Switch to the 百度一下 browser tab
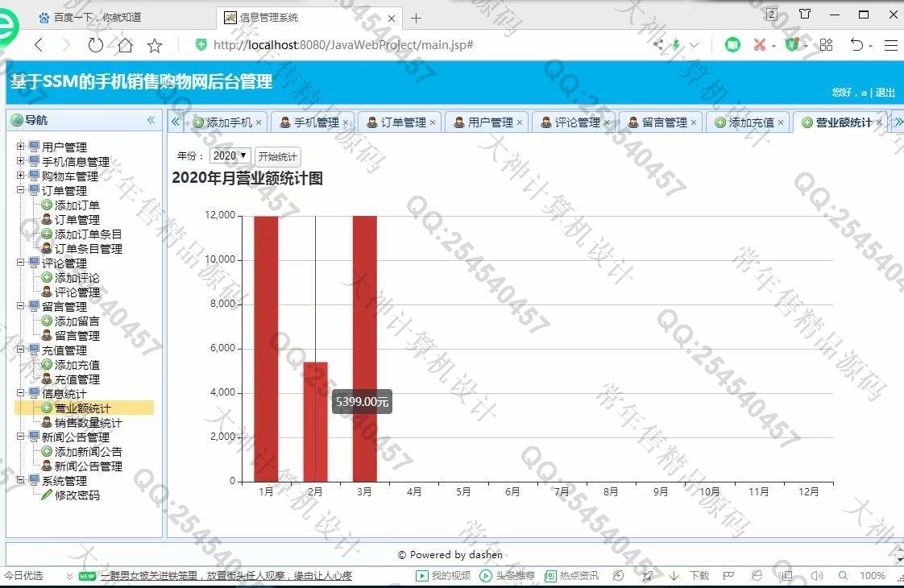904x588 pixels. [x=97, y=17]
